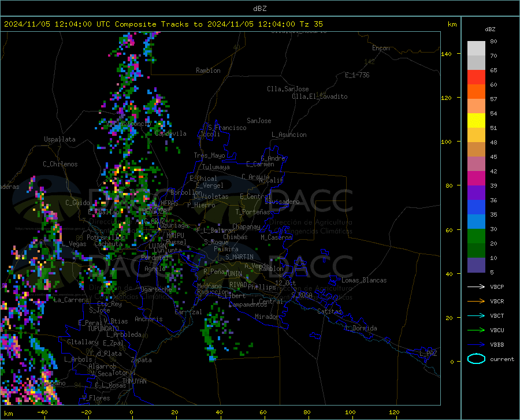Click the L_Vegas map label
Image resolution: width=520 pixels, height=420 pixels.
coord(74,244)
